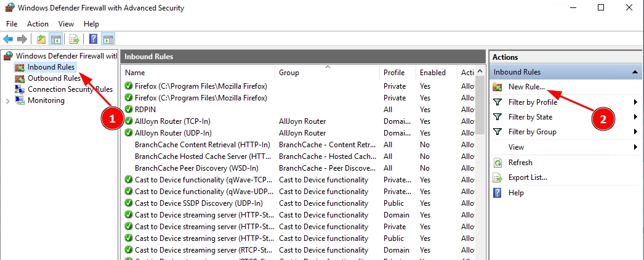Click the Refresh action icon
644x260 pixels.
coord(497,163)
